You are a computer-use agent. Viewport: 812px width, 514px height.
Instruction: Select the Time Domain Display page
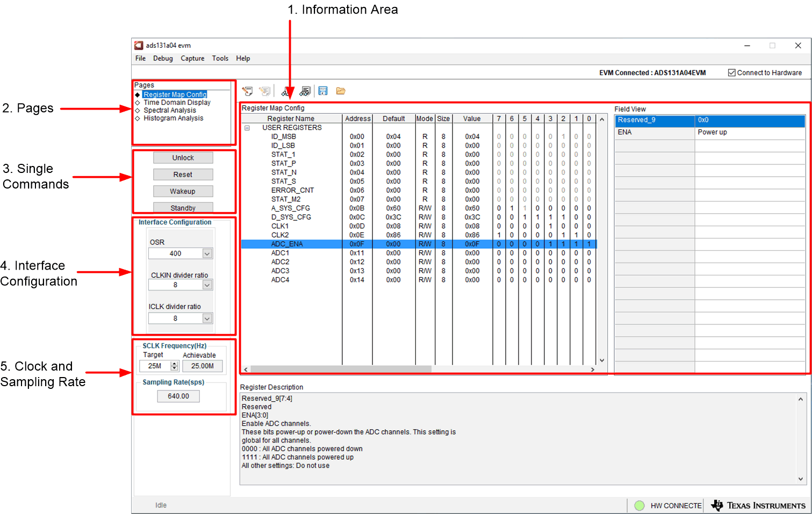point(177,103)
